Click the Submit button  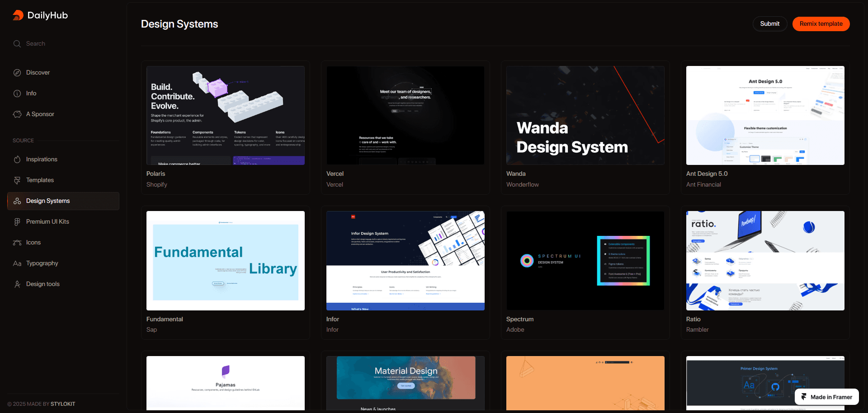769,24
